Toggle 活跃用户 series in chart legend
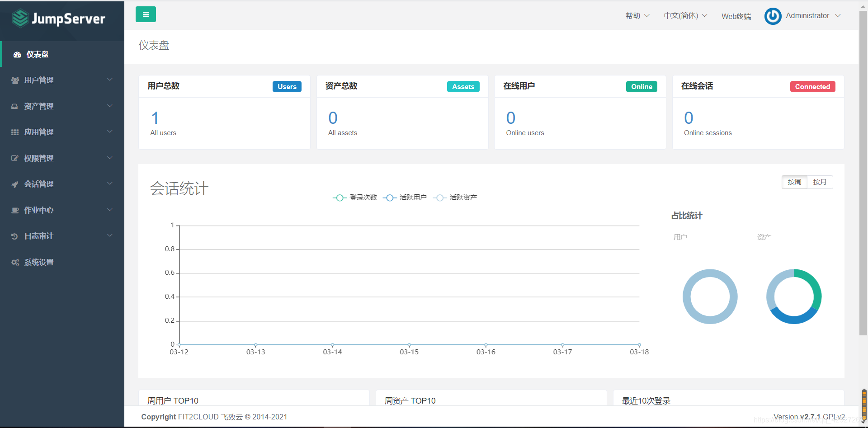The width and height of the screenshot is (868, 428). [x=405, y=198]
